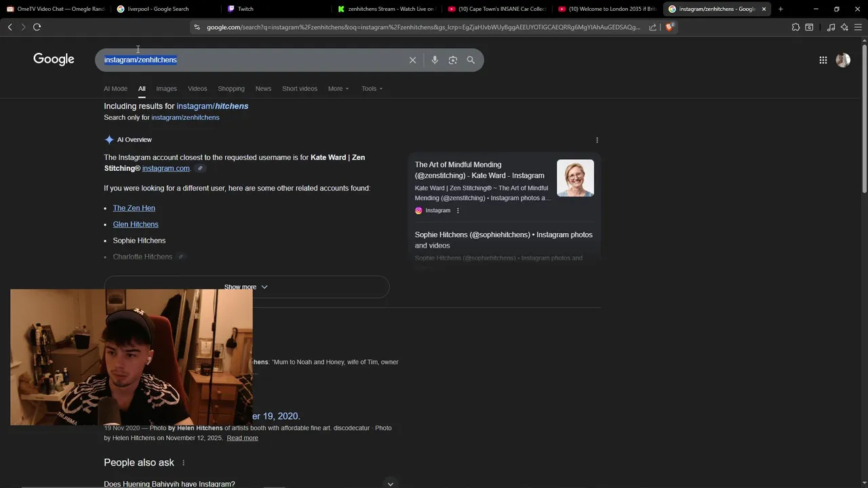Select the Shopping search tab
Viewport: 868px width, 488px height.
click(x=231, y=89)
